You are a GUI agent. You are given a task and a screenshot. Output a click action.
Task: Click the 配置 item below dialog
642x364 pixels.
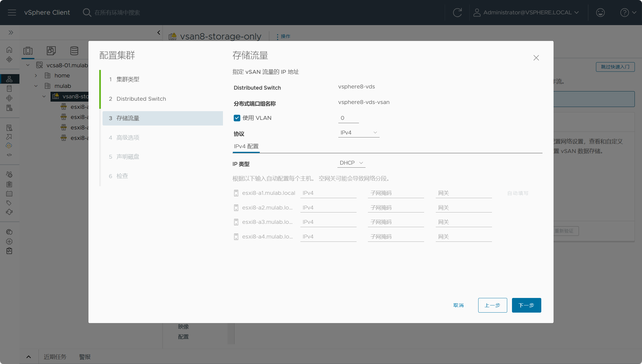(183, 337)
